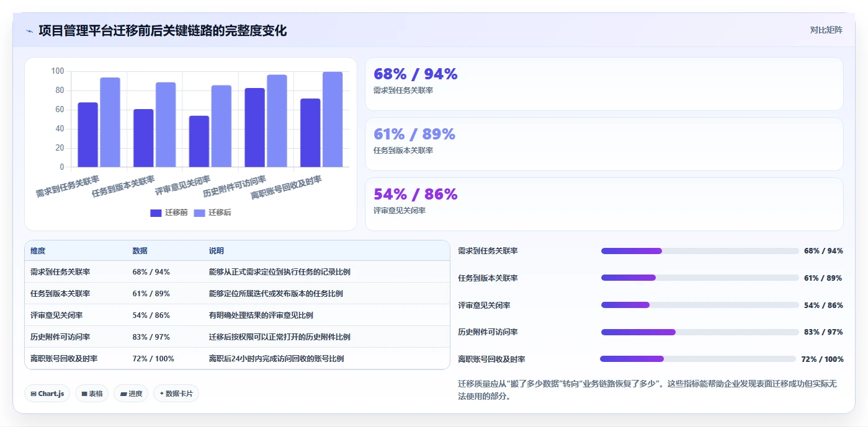The height and width of the screenshot is (427, 868).
Task: Click the 迁移前 bar for 需求到任务关联率
Action: point(87,135)
